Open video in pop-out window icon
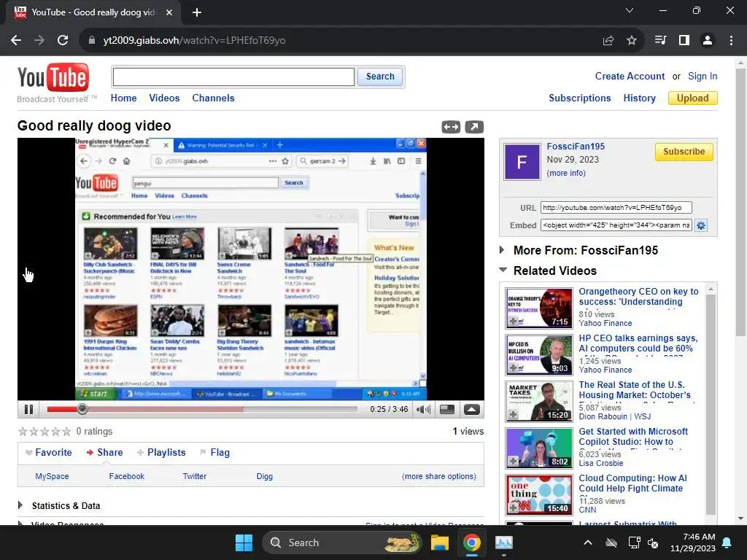Screen dimensions: 747x560 coord(474,127)
